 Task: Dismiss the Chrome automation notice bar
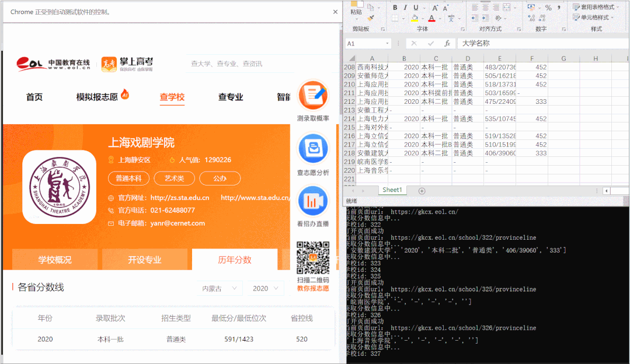pyautogui.click(x=335, y=12)
